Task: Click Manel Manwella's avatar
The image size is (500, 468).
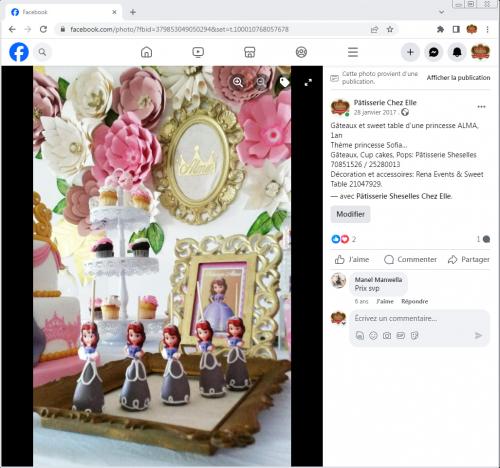Action: pos(338,280)
